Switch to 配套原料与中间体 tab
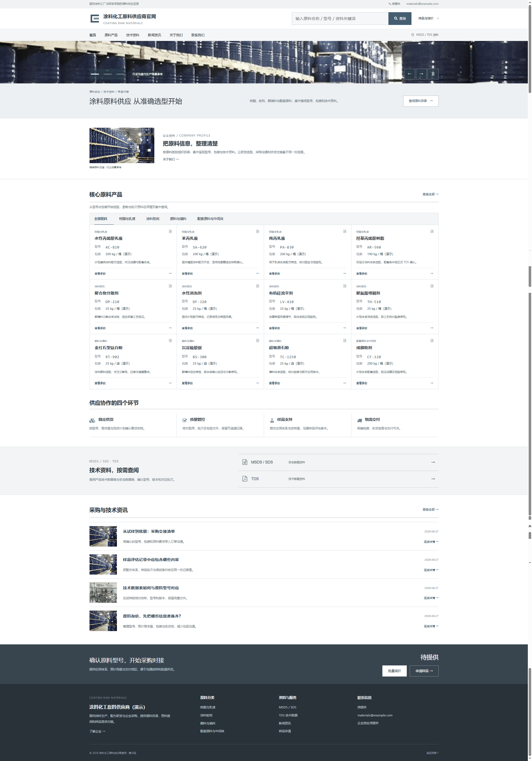 coord(210,219)
